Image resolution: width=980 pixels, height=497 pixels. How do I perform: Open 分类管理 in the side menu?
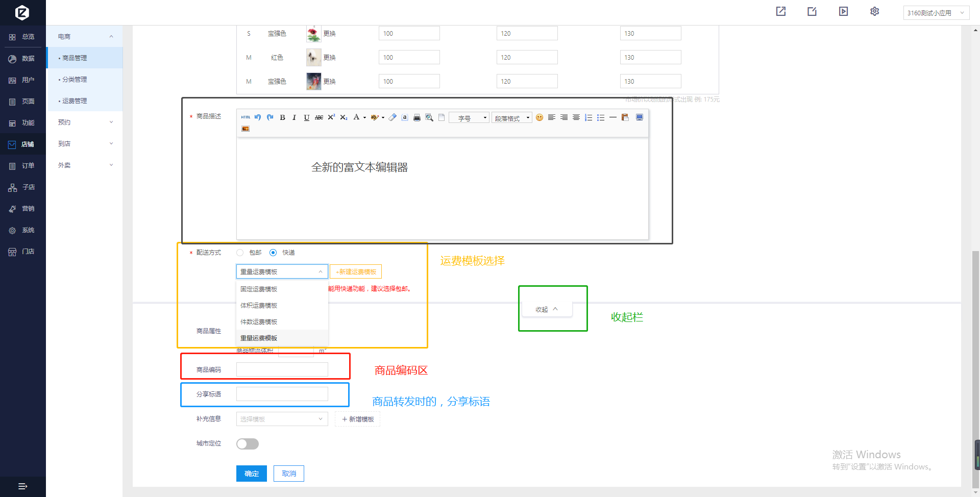75,80
